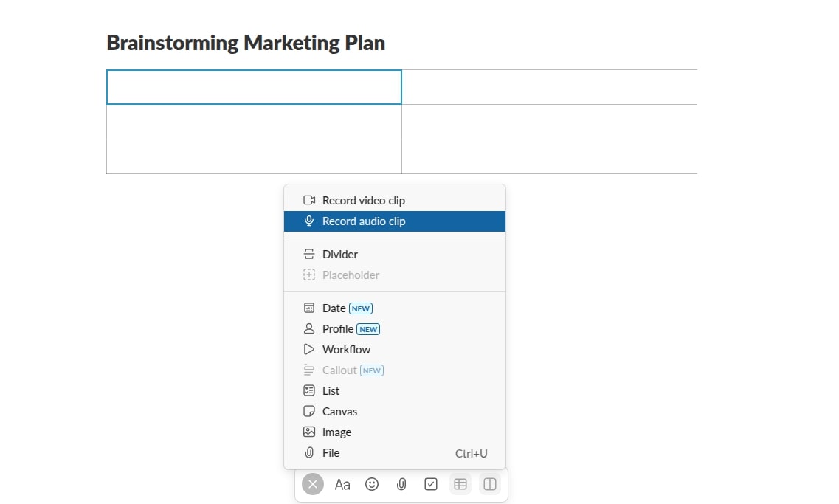Open the emoji picker
This screenshot has height=504, width=839.
pos(372,484)
